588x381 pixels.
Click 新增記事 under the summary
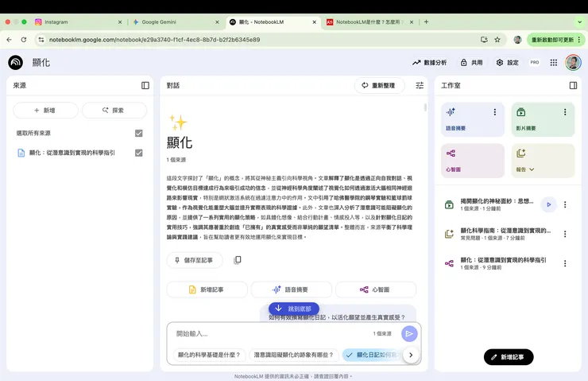(x=207, y=290)
